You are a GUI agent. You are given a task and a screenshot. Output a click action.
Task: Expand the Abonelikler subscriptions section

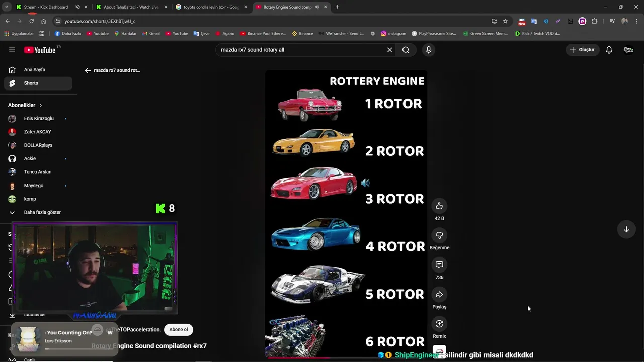pos(25,105)
